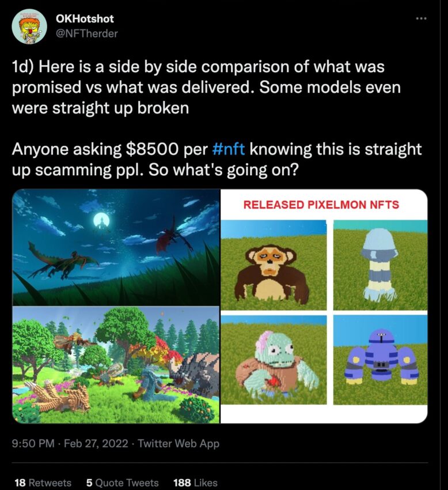Click the purple robot Pixelmon picture
Screen dimensions: 448x490
pyautogui.click(x=380, y=360)
